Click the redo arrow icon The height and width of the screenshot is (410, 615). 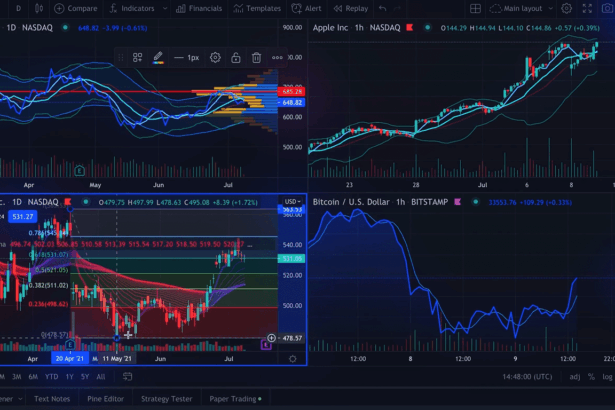(x=397, y=8)
